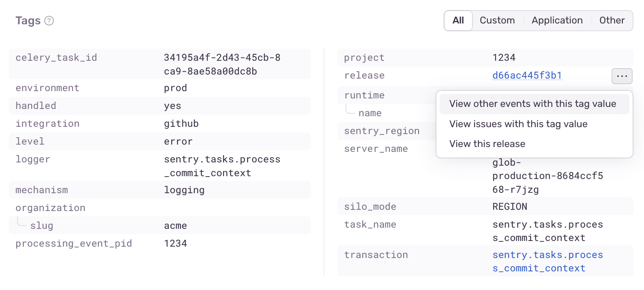
Task: Click the mechanism tag value 'logging'
Action: (x=184, y=190)
